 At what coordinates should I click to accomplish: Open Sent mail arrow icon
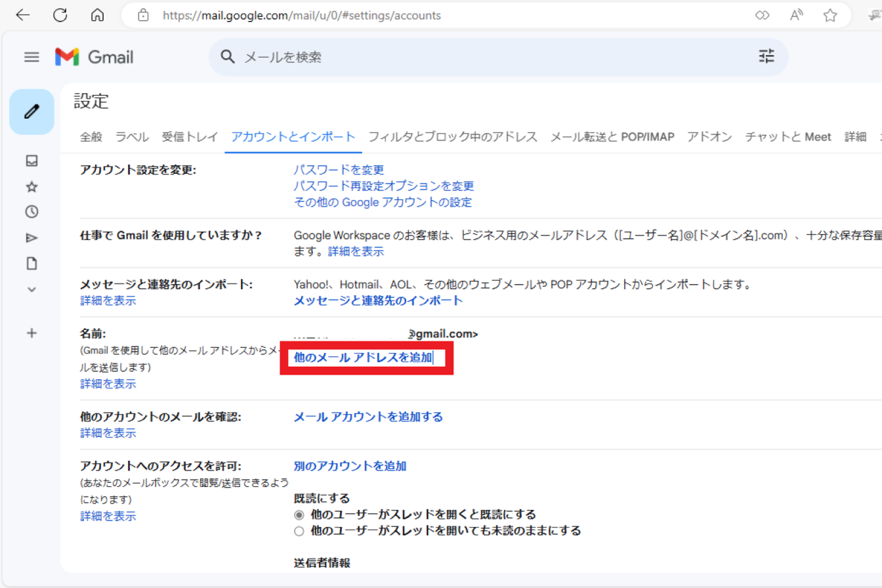click(x=31, y=238)
